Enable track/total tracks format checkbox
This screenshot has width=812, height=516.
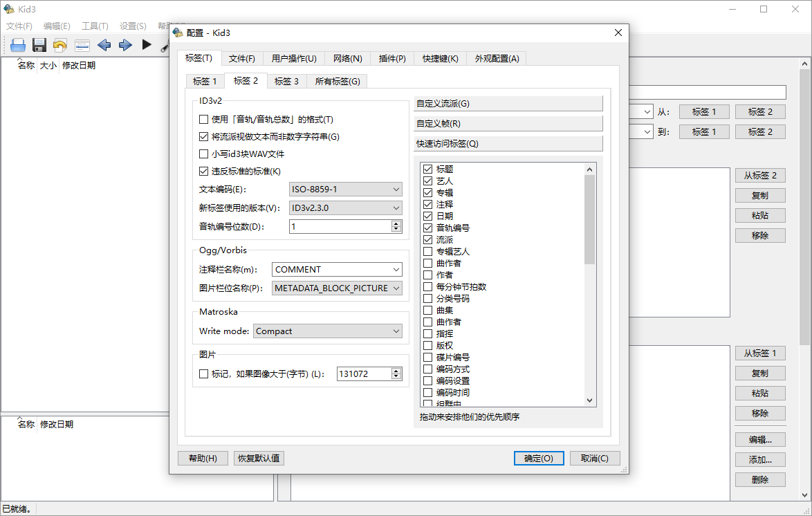tap(203, 119)
